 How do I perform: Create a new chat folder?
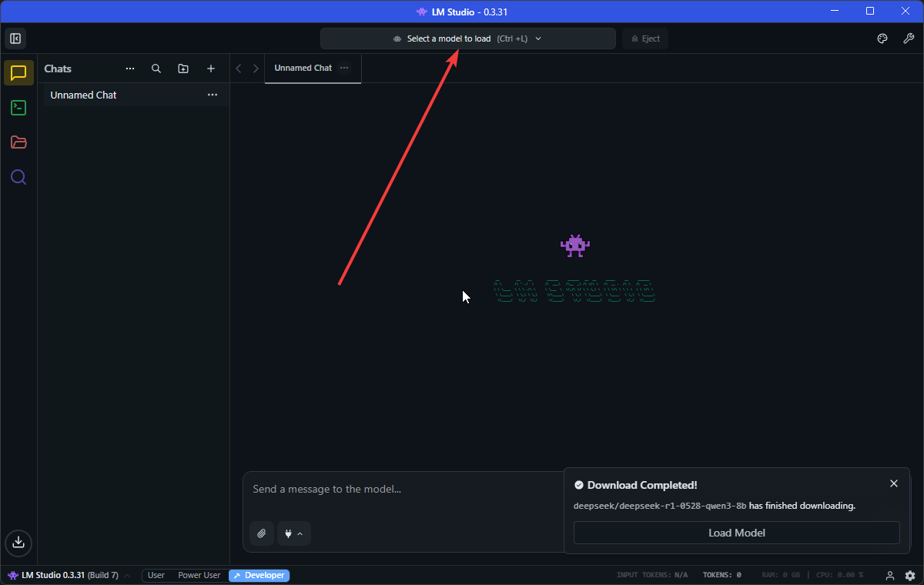pos(183,69)
